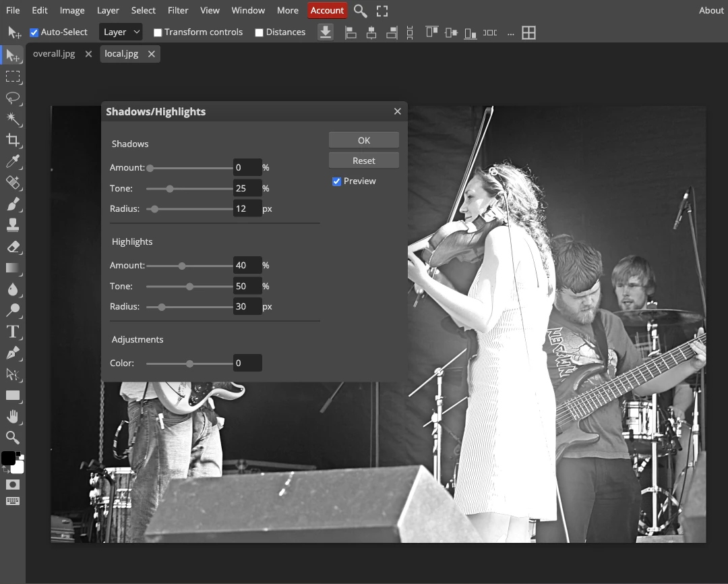Screen dimensions: 728x584
Task: Select the Path Selection tool
Action: click(x=13, y=374)
